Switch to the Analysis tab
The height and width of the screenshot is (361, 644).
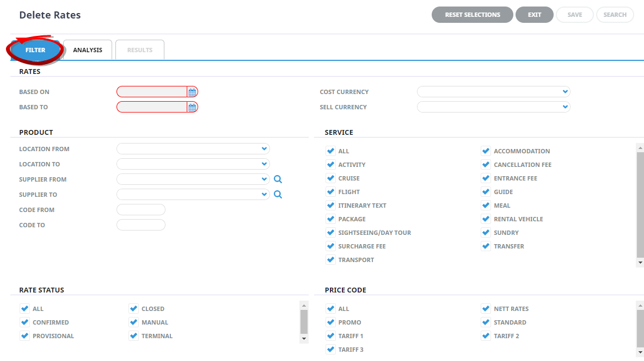click(x=88, y=50)
